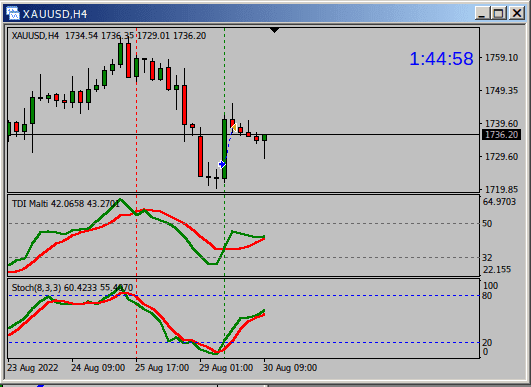The height and width of the screenshot is (387, 531).
Task: Select the blue buy arrow trade marker
Action: 222,165
